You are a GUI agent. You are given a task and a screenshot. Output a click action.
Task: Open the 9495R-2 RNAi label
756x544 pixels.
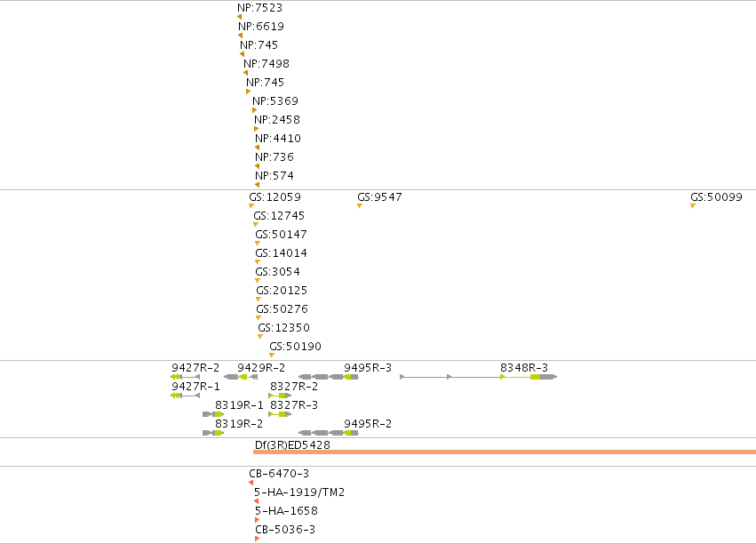click(x=368, y=424)
